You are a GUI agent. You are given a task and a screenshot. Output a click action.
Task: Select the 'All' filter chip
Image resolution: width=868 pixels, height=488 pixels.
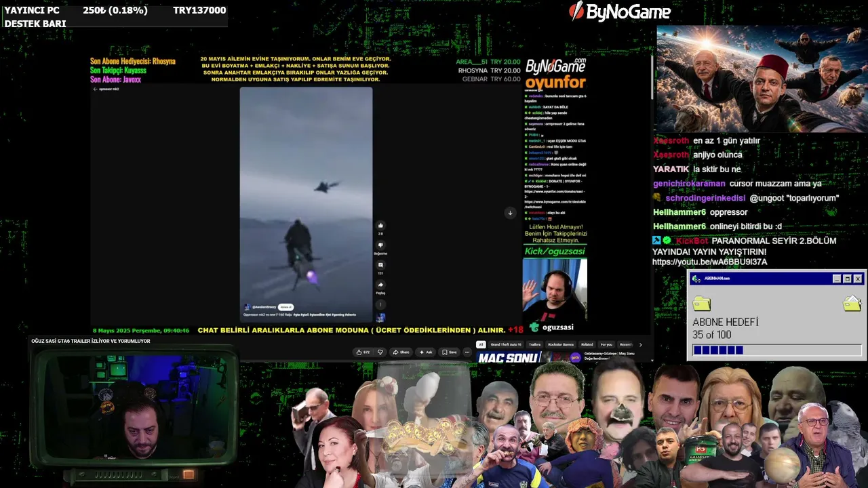[x=481, y=344]
